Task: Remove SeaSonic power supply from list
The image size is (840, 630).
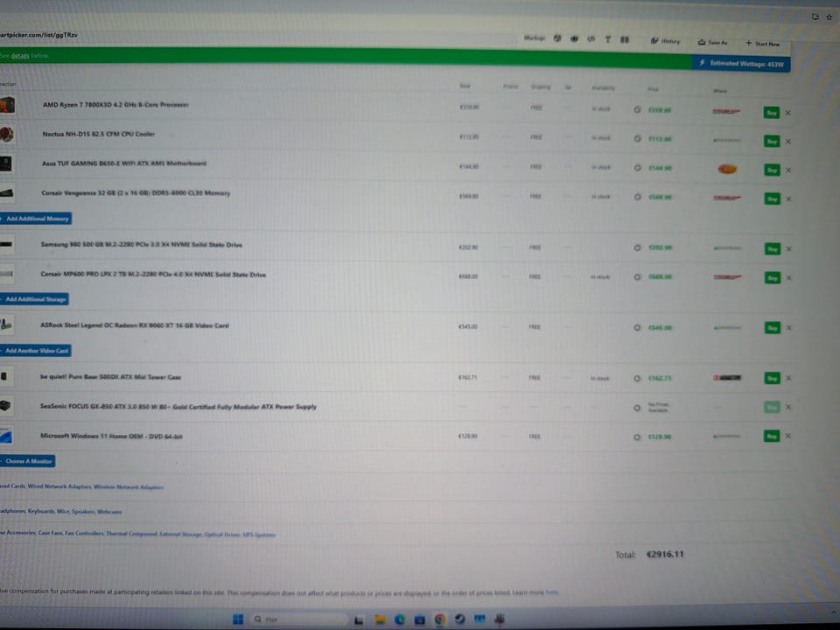Action: pyautogui.click(x=788, y=407)
